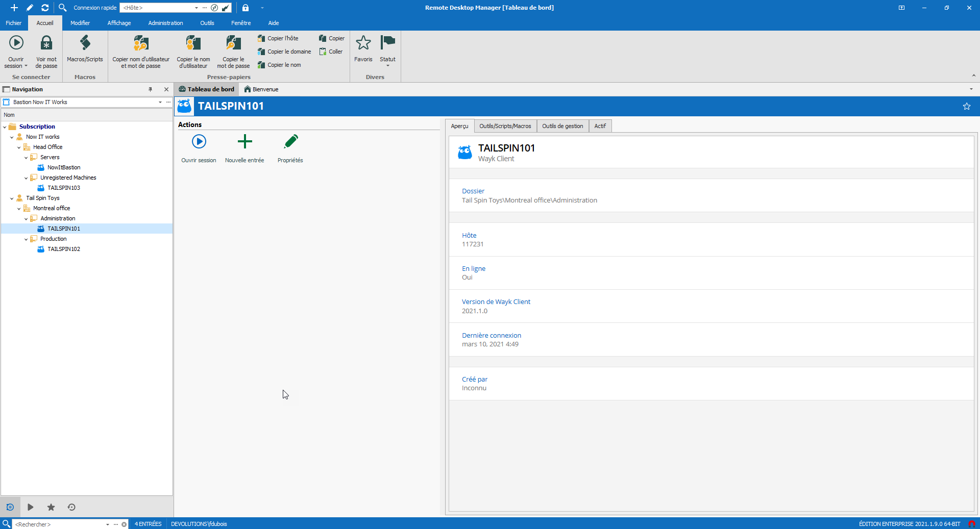Click the Rechercher search field
Viewport: 980px width, 529px height.
[x=59, y=524]
